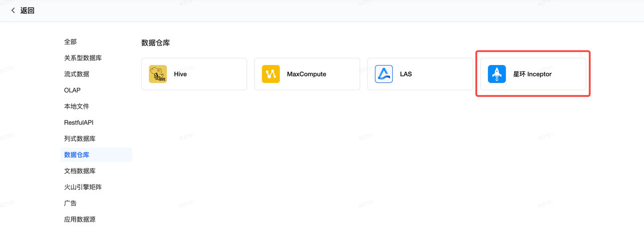Viewport: 644px width, 244px height.
Task: Click the back arrow chevron icon
Action: tap(13, 11)
